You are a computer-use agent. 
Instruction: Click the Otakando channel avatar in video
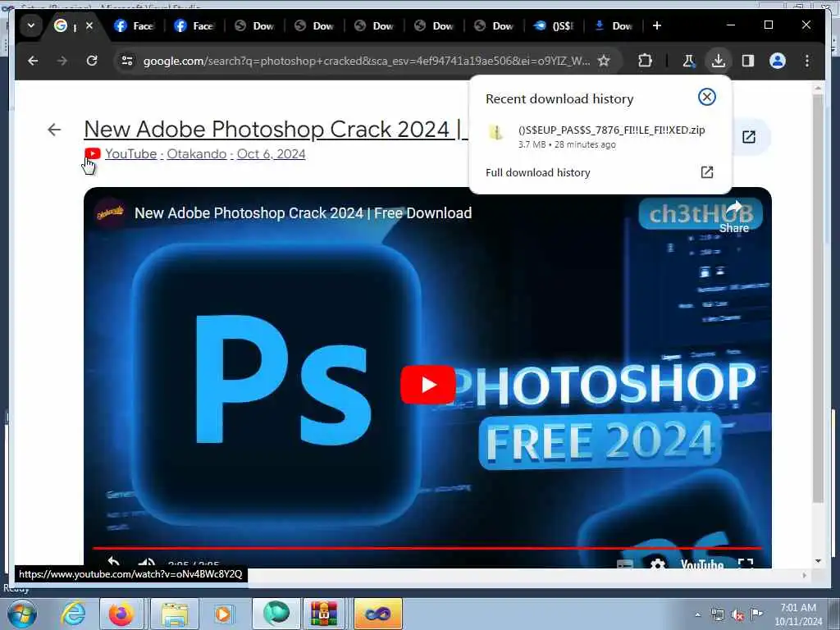click(x=110, y=213)
